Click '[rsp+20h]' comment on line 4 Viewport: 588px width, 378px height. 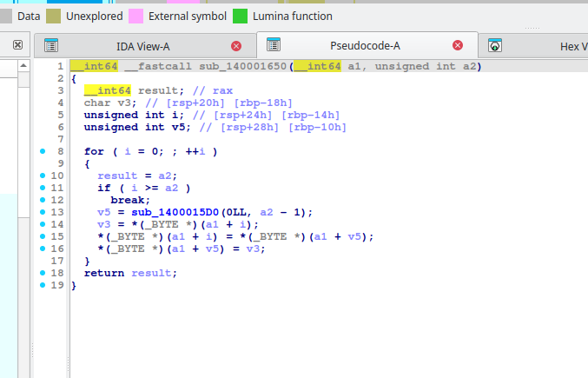(x=195, y=103)
